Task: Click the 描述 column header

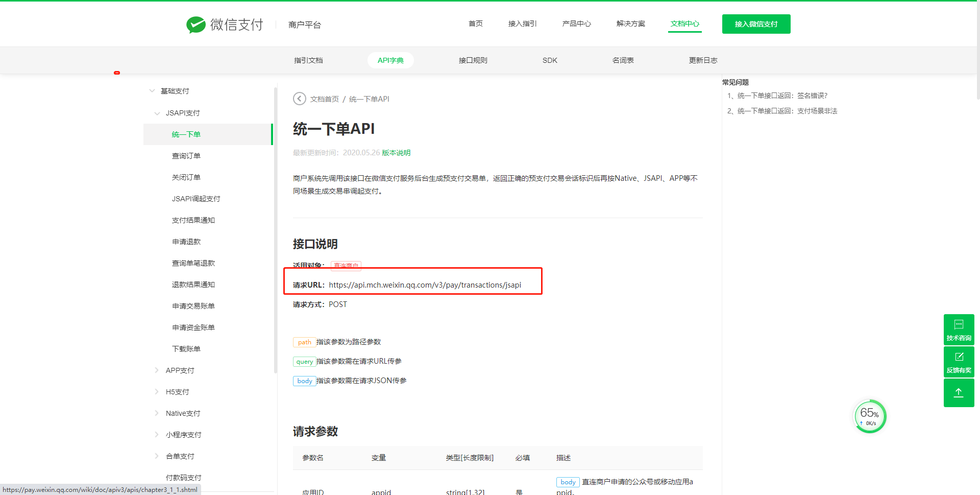Action: click(x=563, y=458)
